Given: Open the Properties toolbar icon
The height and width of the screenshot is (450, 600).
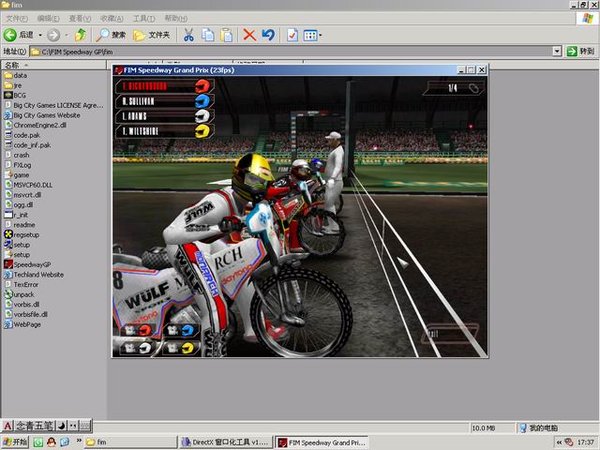Looking at the screenshot, I should coord(291,35).
